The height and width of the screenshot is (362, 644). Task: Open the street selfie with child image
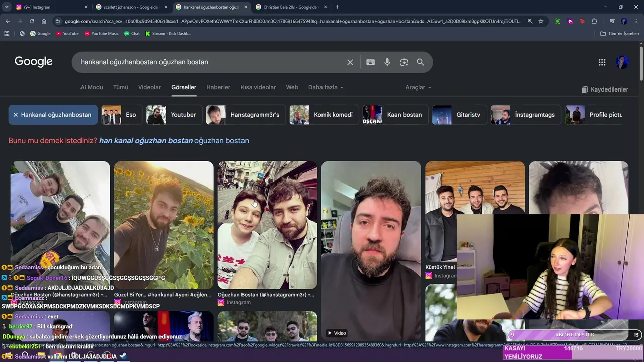point(267,225)
